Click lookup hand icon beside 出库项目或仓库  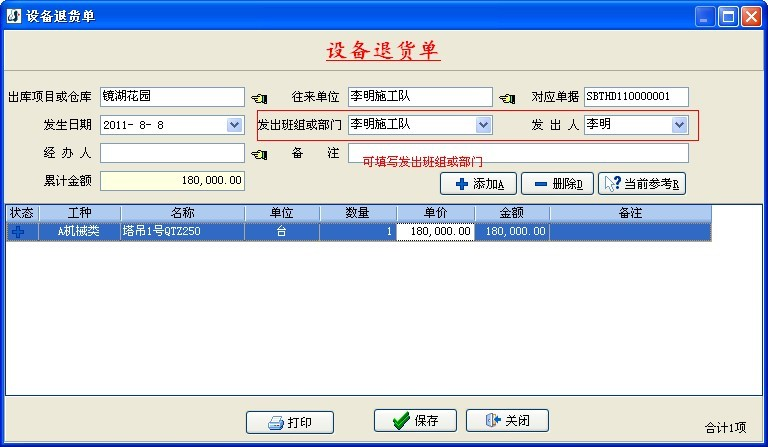pyautogui.click(x=260, y=98)
